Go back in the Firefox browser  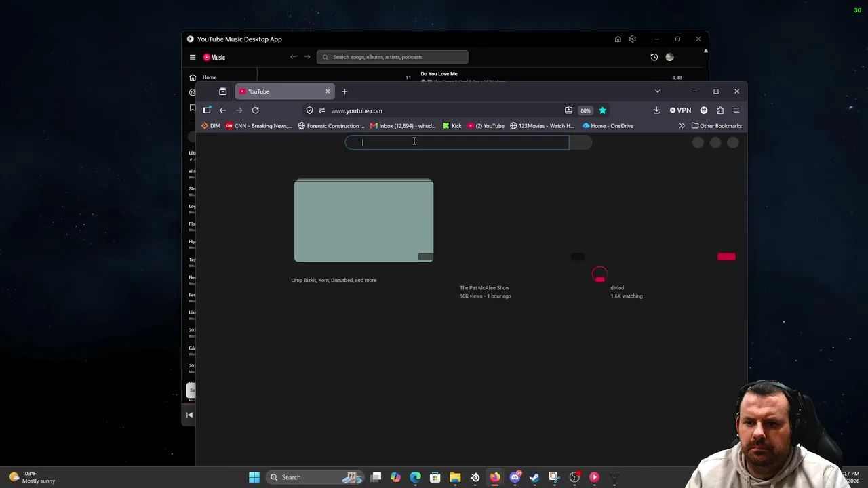click(222, 110)
